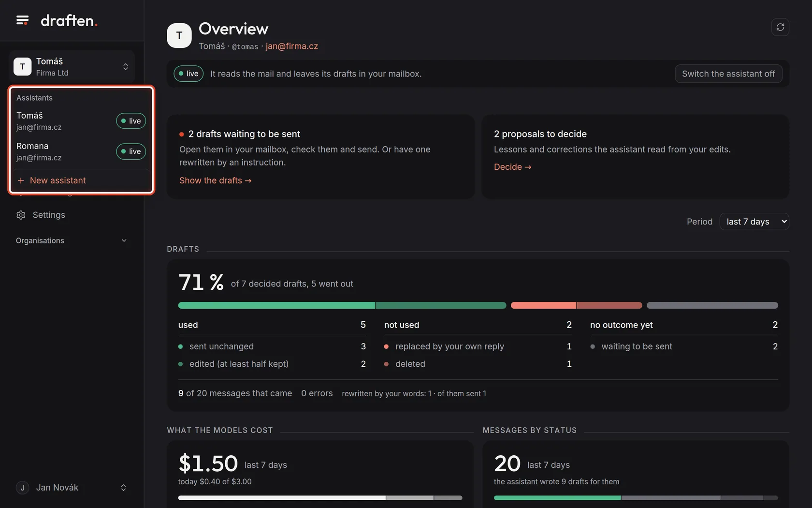Click the live status pill in the banner
The height and width of the screenshot is (508, 812).
pyautogui.click(x=188, y=74)
